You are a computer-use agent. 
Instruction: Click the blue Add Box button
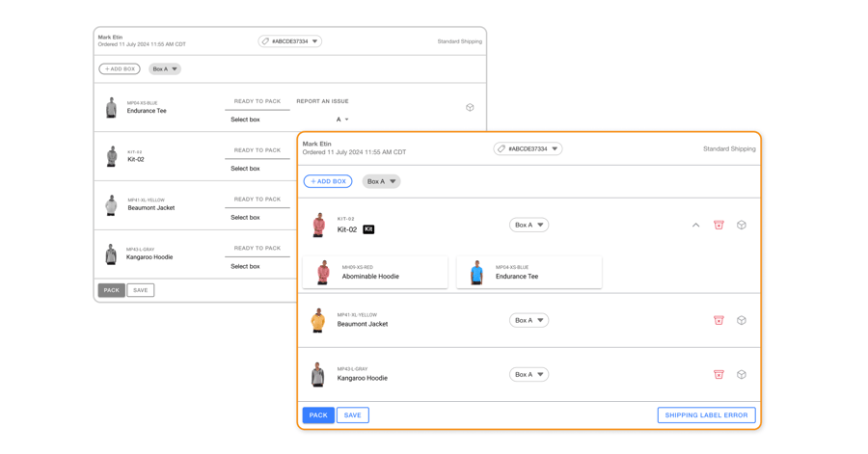click(x=328, y=181)
